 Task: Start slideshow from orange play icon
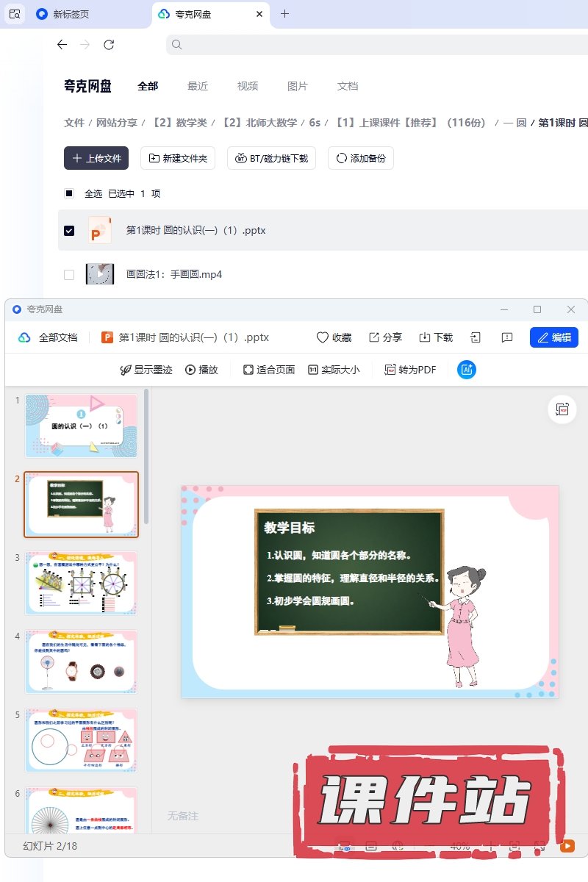point(567,846)
